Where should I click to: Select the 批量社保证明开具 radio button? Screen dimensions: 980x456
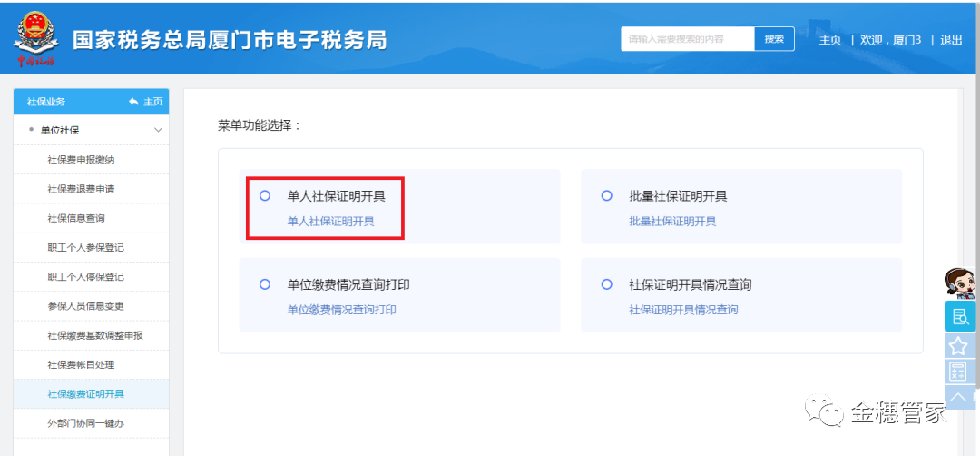click(x=606, y=196)
